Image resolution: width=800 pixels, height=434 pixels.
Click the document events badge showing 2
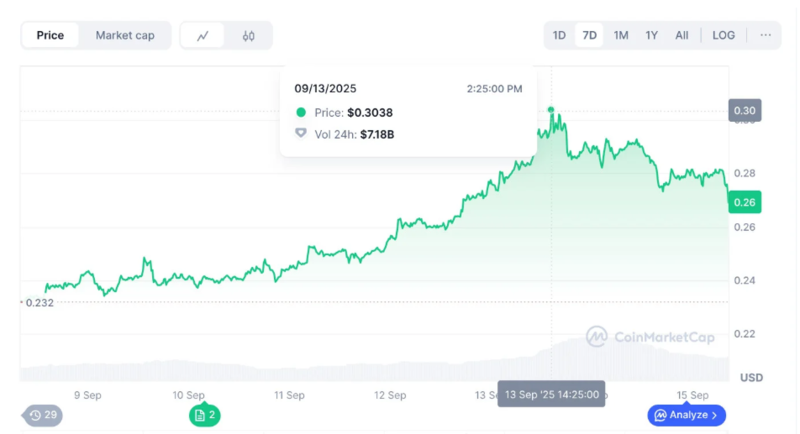[x=205, y=415]
